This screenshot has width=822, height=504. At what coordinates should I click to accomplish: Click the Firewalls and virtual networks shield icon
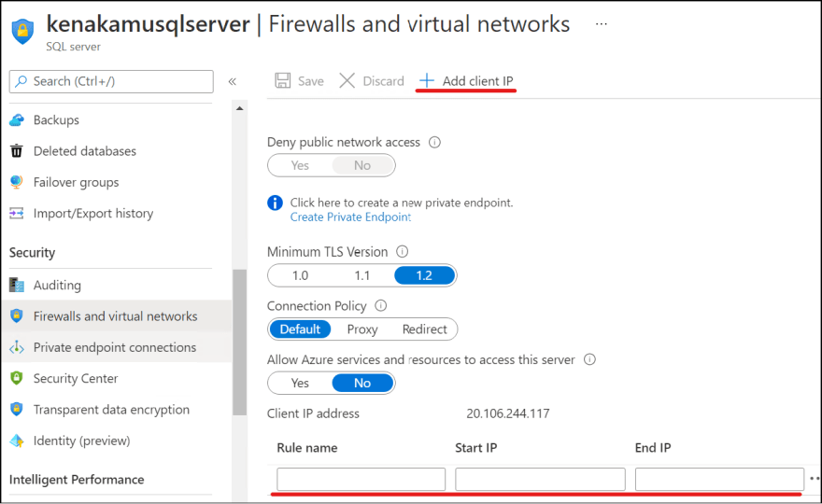[17, 315]
